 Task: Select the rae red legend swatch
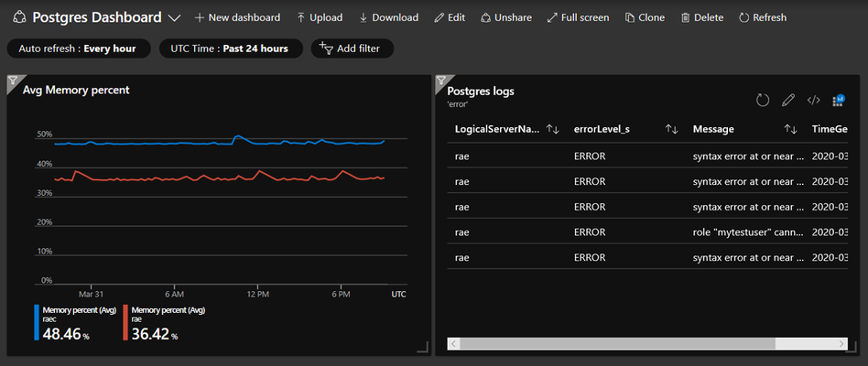point(125,322)
